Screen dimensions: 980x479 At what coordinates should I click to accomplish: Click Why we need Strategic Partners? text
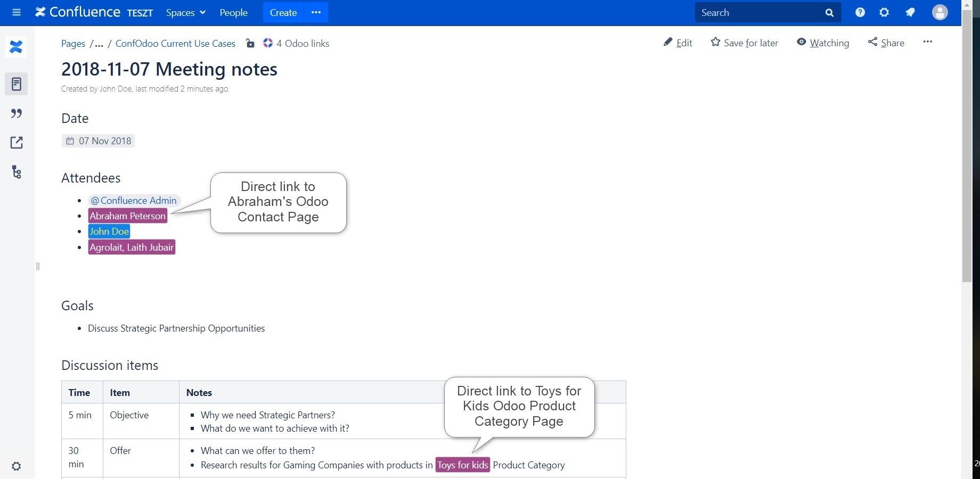[x=268, y=415]
